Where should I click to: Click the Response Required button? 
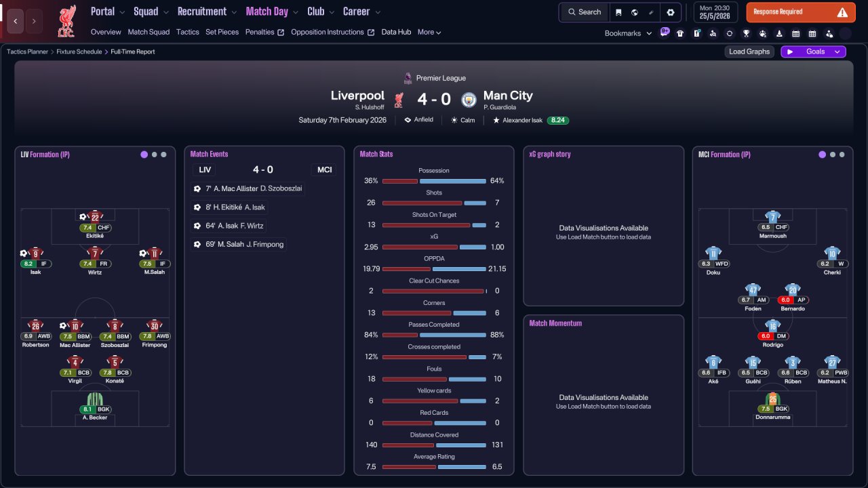pyautogui.click(x=800, y=12)
